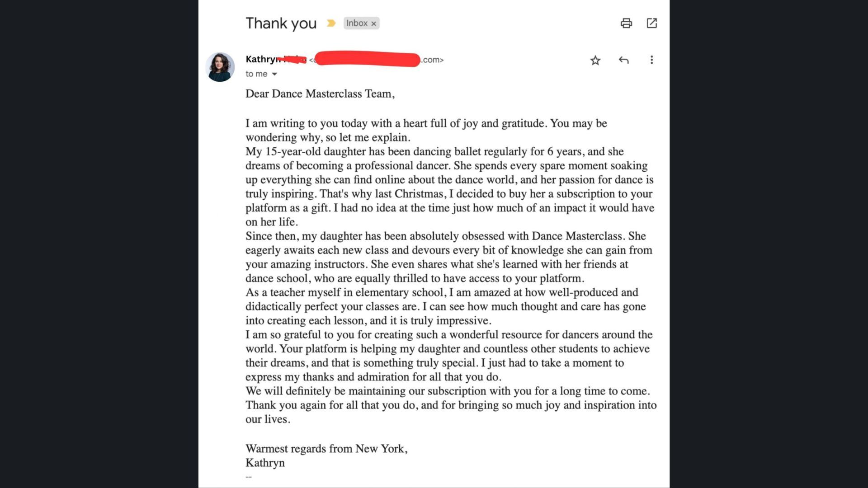Open the three-dot More options menu
Viewport: 868px width, 488px height.
click(651, 60)
